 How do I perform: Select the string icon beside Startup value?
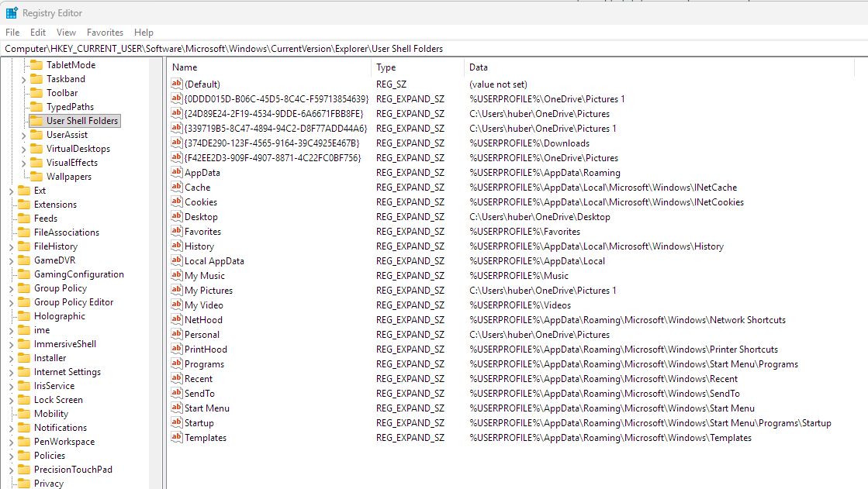click(x=177, y=422)
